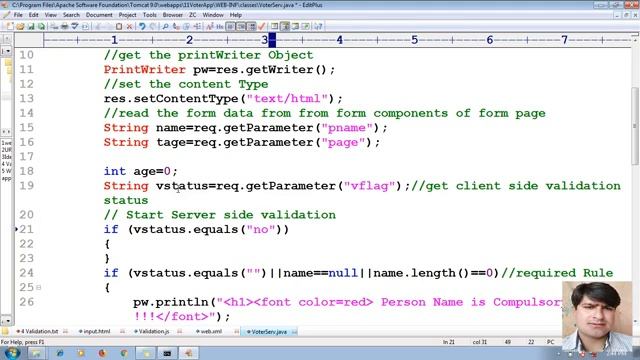Switch to the input.html document tab
Viewport: 640px width, 360px height.
[x=96, y=331]
